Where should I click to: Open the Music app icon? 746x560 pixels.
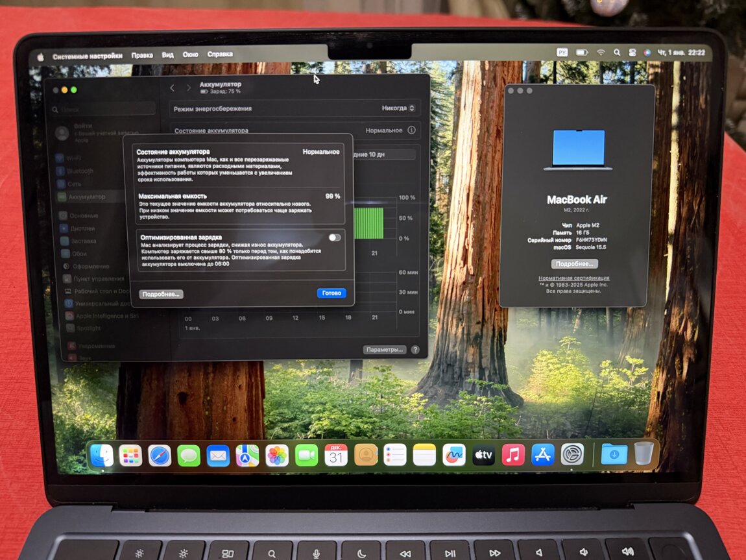tap(513, 455)
